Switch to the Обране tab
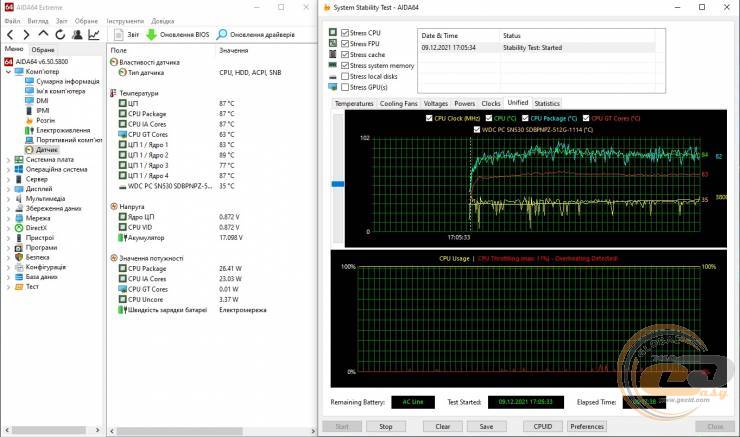The height and width of the screenshot is (437, 740). (x=43, y=50)
